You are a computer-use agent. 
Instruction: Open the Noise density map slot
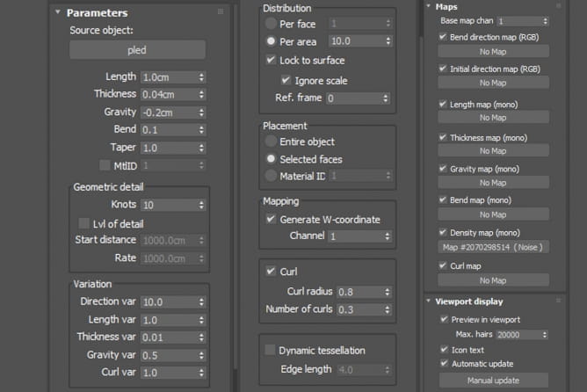click(491, 247)
